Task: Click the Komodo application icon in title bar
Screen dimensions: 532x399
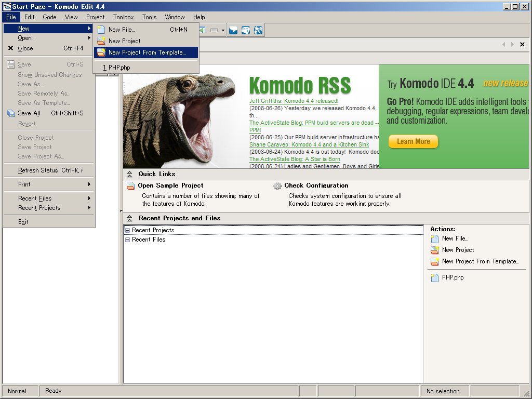Action: click(7, 6)
